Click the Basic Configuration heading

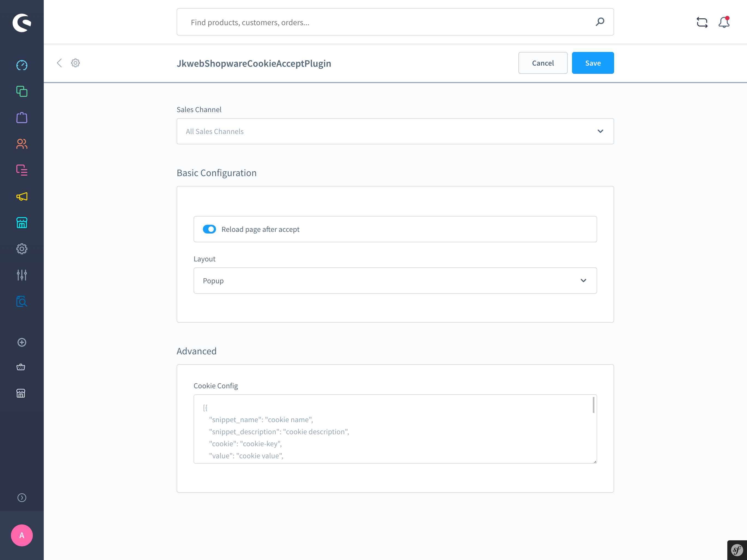[x=217, y=173]
